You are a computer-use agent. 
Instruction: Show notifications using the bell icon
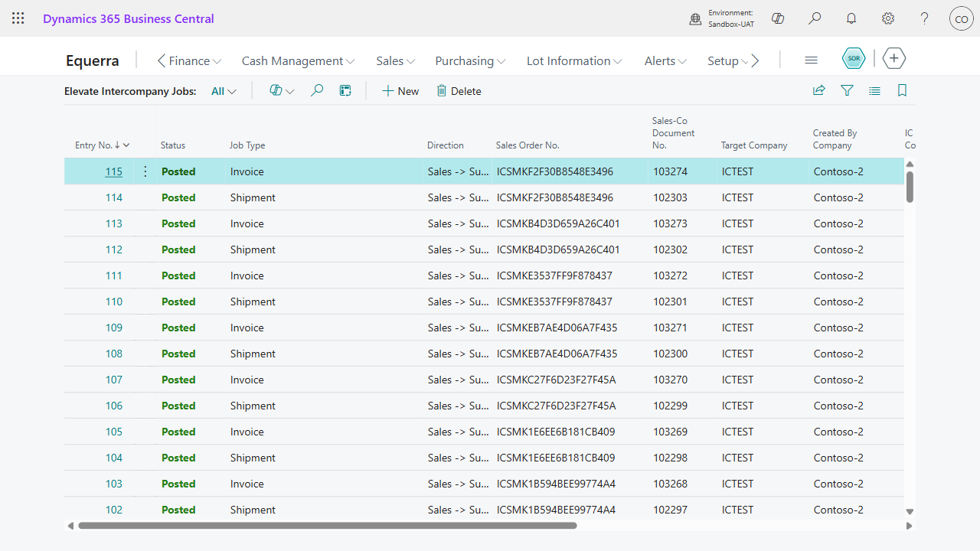[851, 18]
